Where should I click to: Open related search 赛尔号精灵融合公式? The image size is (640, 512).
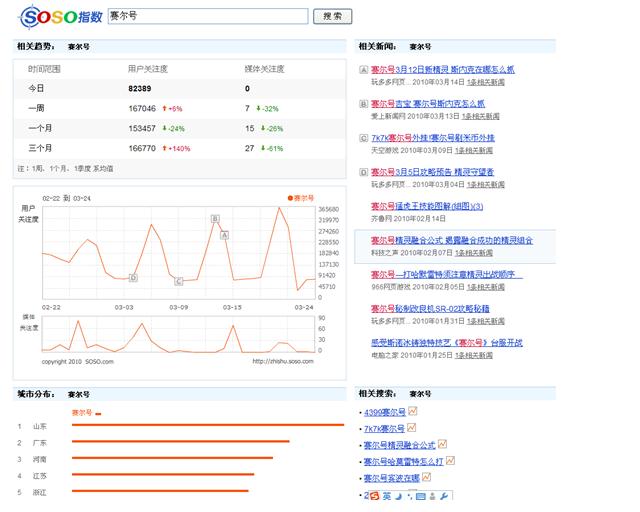click(400, 445)
